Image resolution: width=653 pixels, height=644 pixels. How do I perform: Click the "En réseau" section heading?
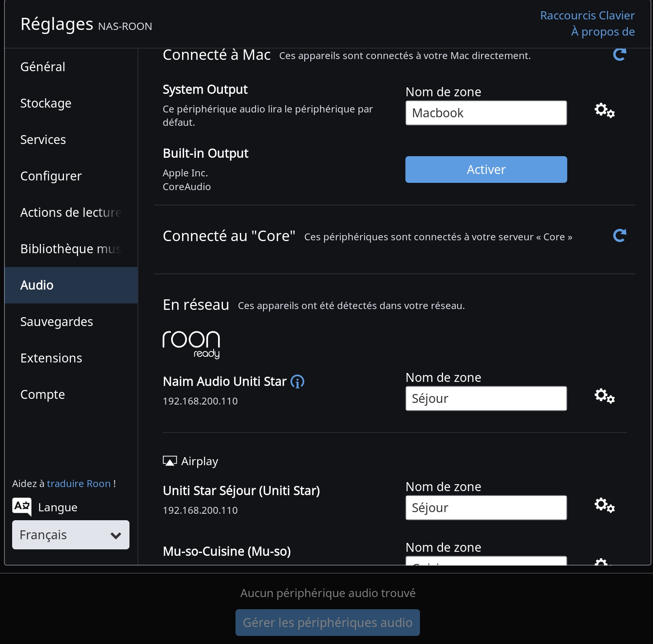click(196, 305)
